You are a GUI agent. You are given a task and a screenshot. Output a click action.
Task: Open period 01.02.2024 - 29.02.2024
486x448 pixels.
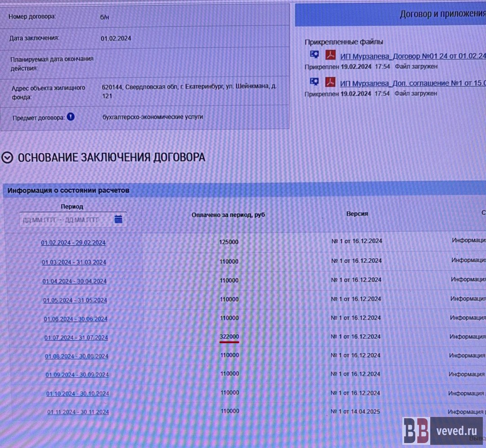[x=73, y=242]
